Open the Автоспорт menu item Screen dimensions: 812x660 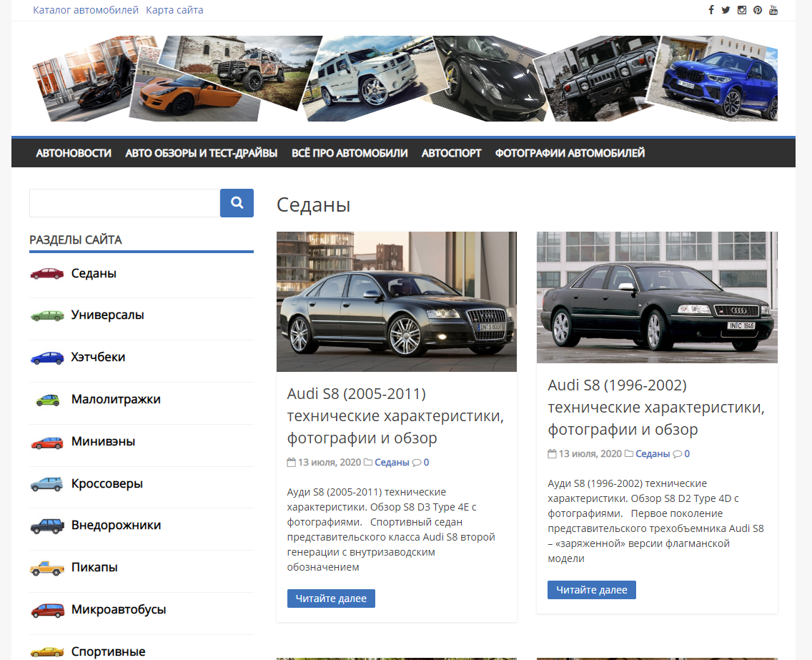click(x=451, y=153)
